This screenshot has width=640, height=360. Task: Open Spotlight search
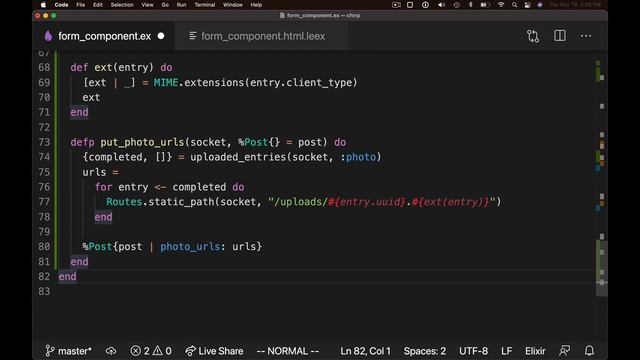(x=514, y=5)
